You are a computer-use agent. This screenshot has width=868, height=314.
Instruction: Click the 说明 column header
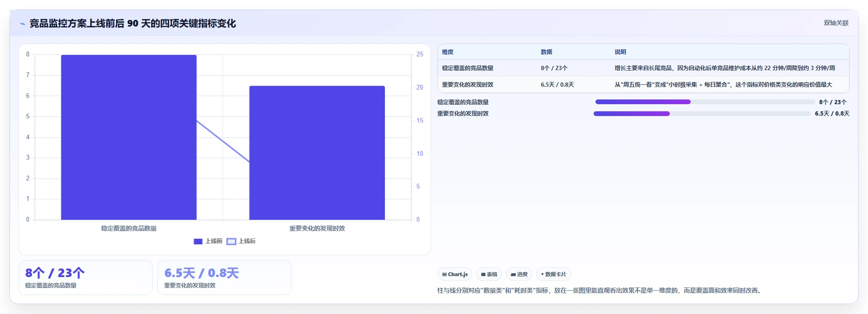click(x=621, y=52)
